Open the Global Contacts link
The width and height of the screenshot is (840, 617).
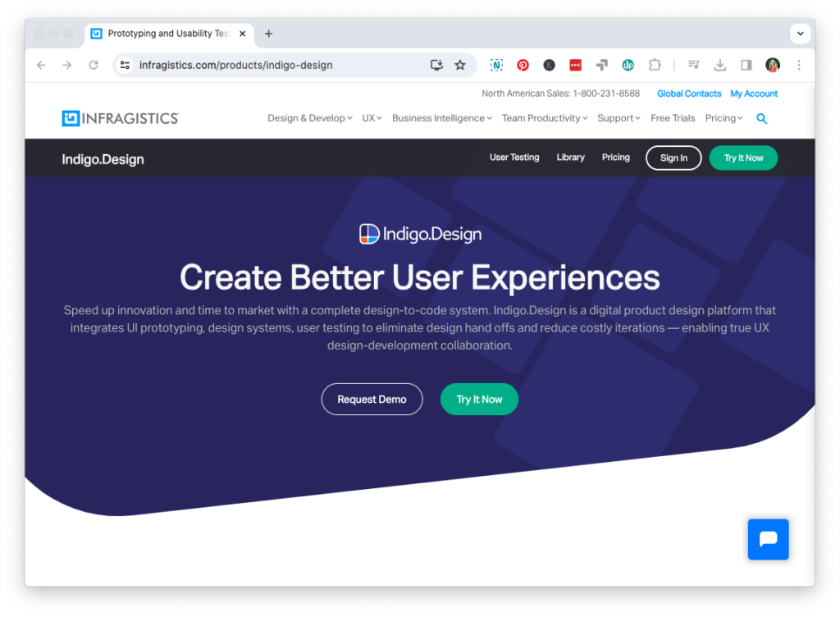click(x=689, y=94)
